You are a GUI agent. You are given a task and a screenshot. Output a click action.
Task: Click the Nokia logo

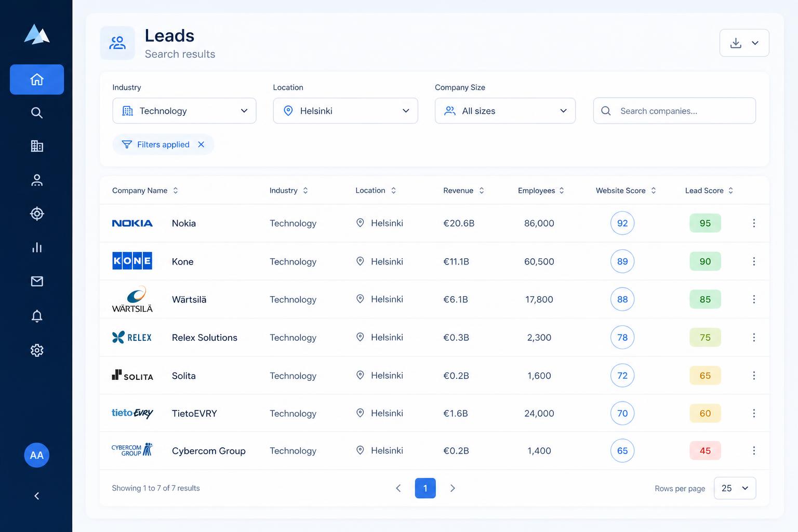pyautogui.click(x=132, y=223)
